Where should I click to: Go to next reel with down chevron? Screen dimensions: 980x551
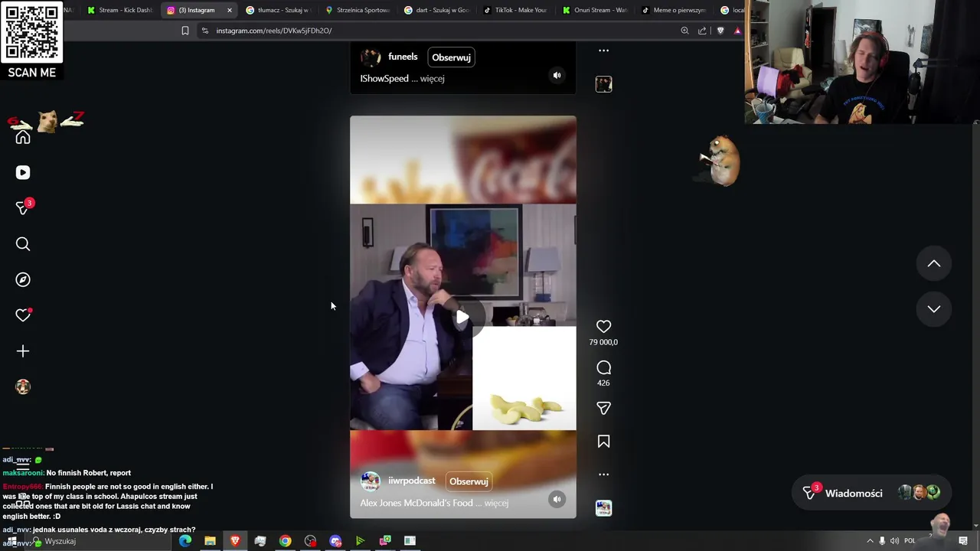click(933, 308)
